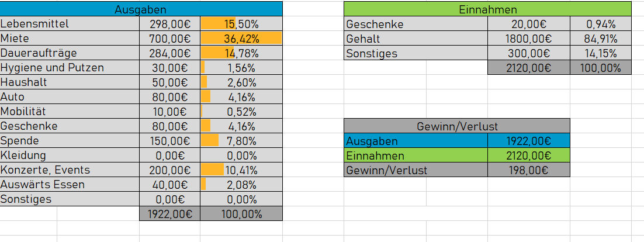Select the 198,00€ result cell

[529, 170]
